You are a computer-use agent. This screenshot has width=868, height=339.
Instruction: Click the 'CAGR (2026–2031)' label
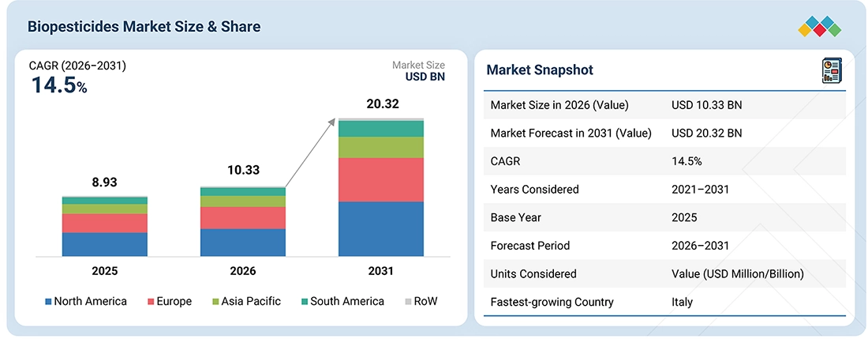[77, 66]
